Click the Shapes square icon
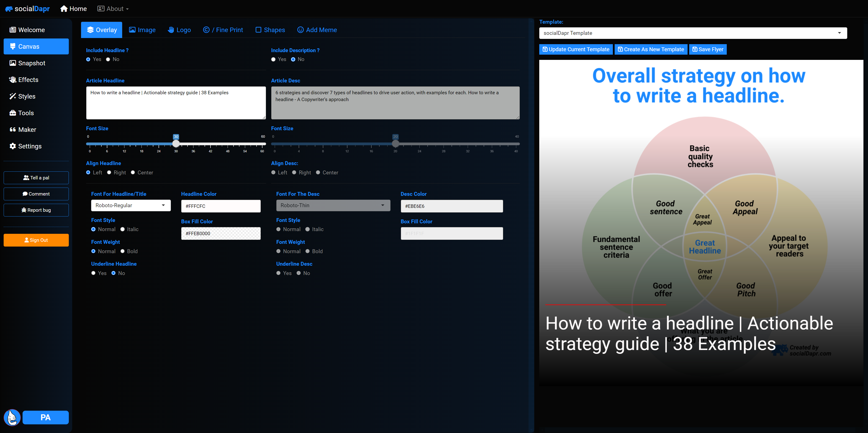 [x=258, y=30]
